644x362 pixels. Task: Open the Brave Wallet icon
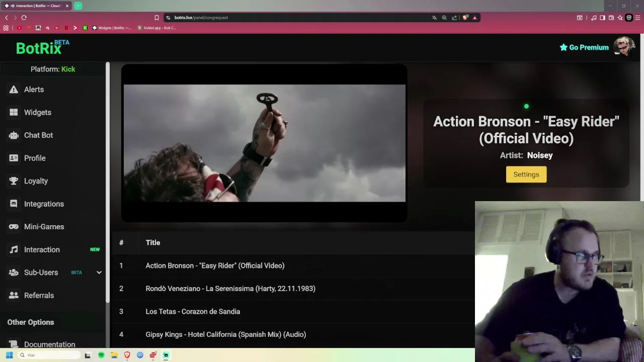click(611, 18)
